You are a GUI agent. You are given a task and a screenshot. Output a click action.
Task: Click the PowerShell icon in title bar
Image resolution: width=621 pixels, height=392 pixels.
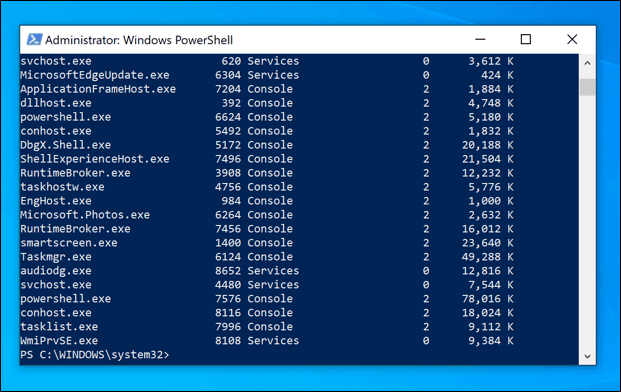[x=34, y=40]
